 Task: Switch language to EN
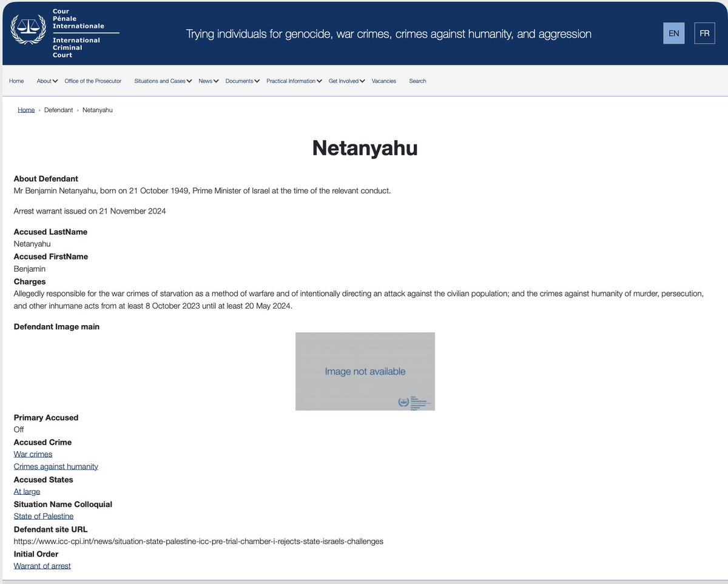(x=673, y=33)
